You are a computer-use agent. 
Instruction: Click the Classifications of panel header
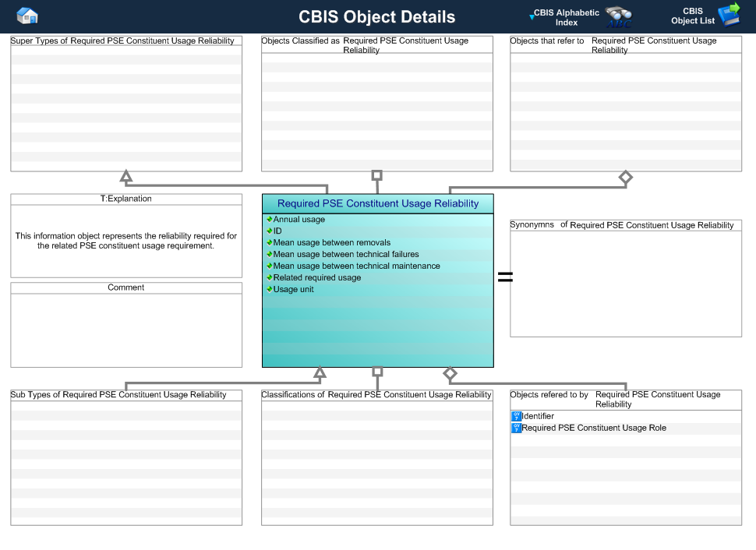coord(376,395)
